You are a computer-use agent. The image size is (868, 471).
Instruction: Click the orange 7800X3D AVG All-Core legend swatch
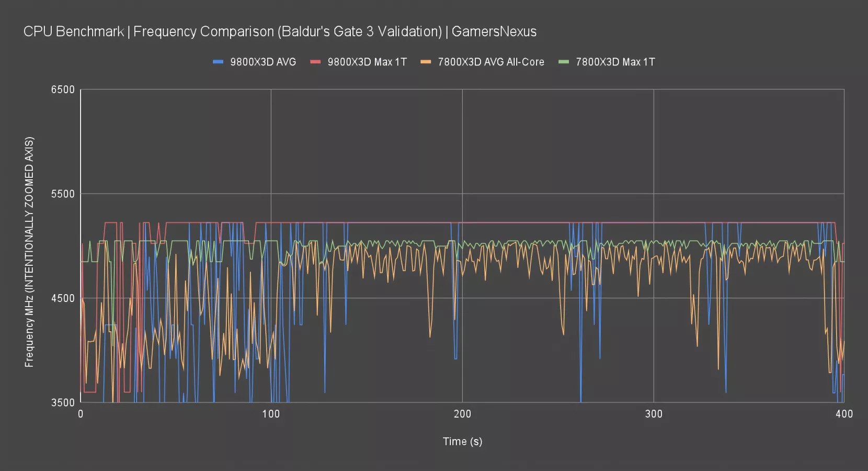point(426,62)
